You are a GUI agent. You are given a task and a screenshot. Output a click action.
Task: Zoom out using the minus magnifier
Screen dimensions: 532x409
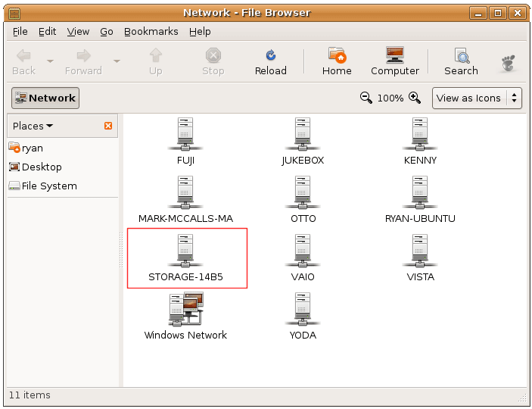[366, 98]
